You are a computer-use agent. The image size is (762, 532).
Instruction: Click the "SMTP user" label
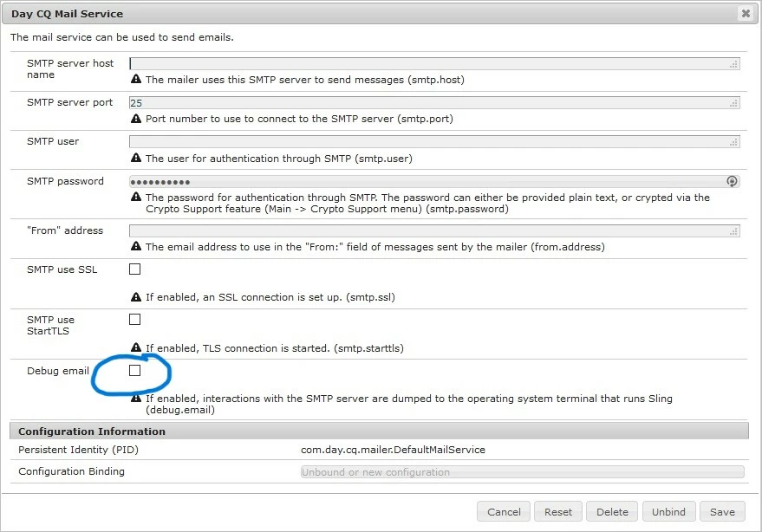(x=53, y=141)
